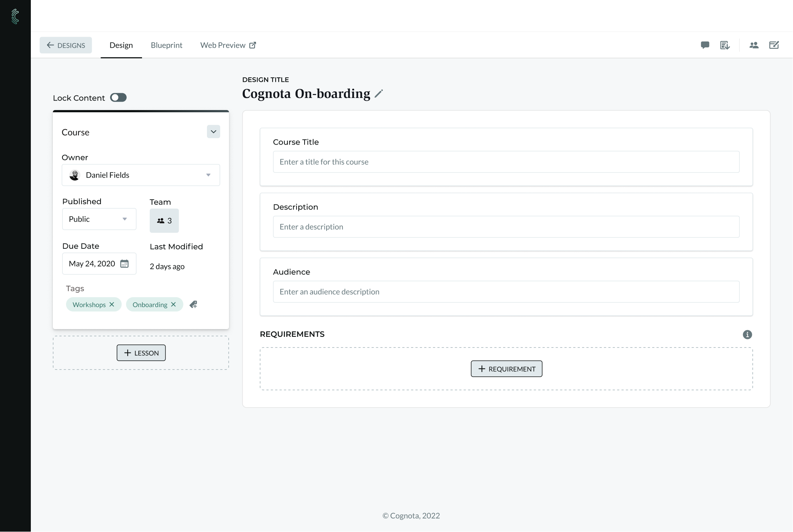Disable the Lock Content toggle
Image resolution: width=793 pixels, height=532 pixels.
[x=119, y=97]
